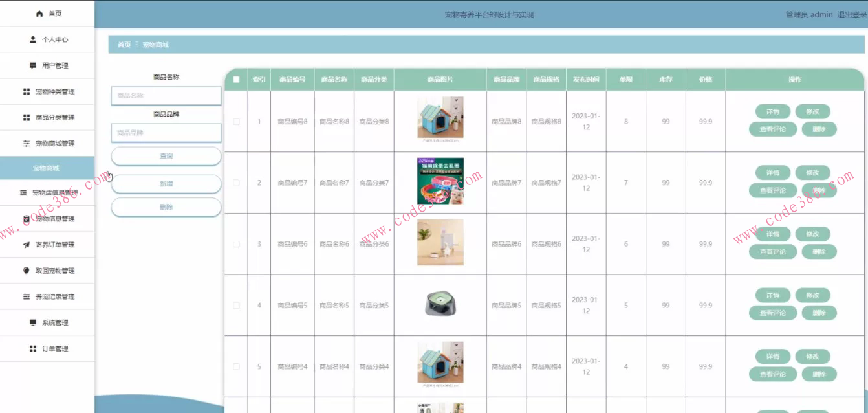Click the grid icon beside 商品分类管理
Viewport: 868px width, 413px height.
point(27,117)
